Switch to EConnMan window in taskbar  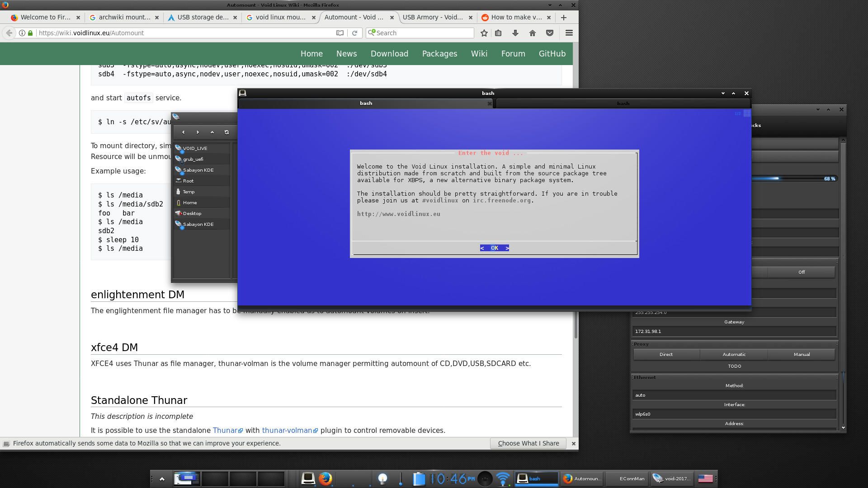[627, 479]
